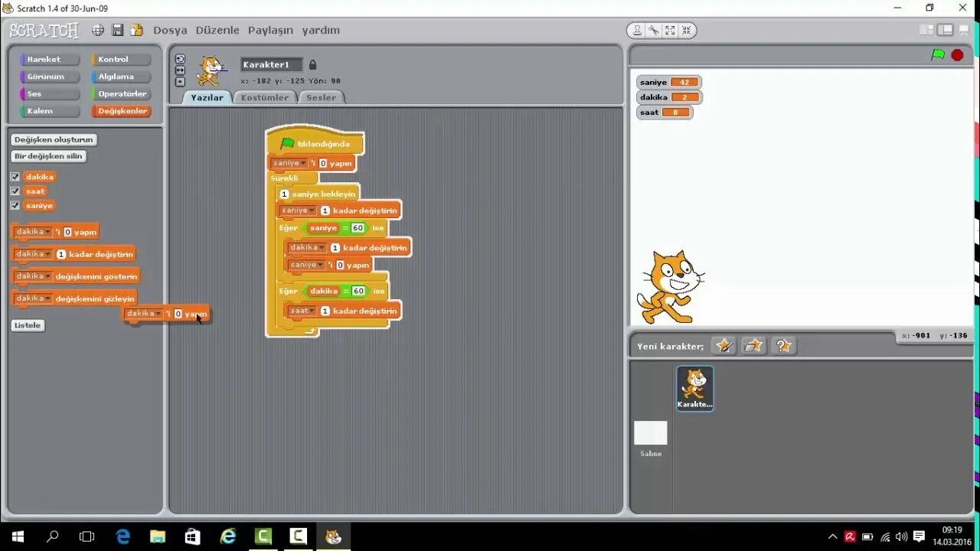Open Task View on the taskbar
The width and height of the screenshot is (980, 551).
click(87, 536)
